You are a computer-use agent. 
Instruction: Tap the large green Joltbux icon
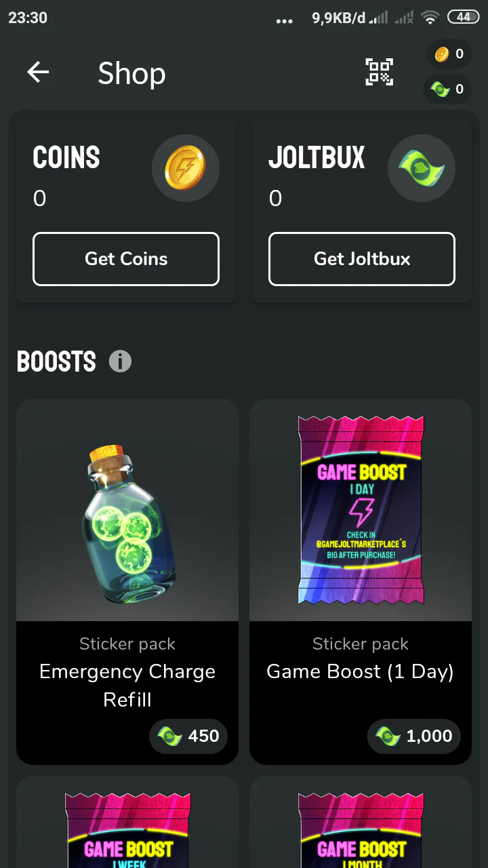[x=421, y=168]
